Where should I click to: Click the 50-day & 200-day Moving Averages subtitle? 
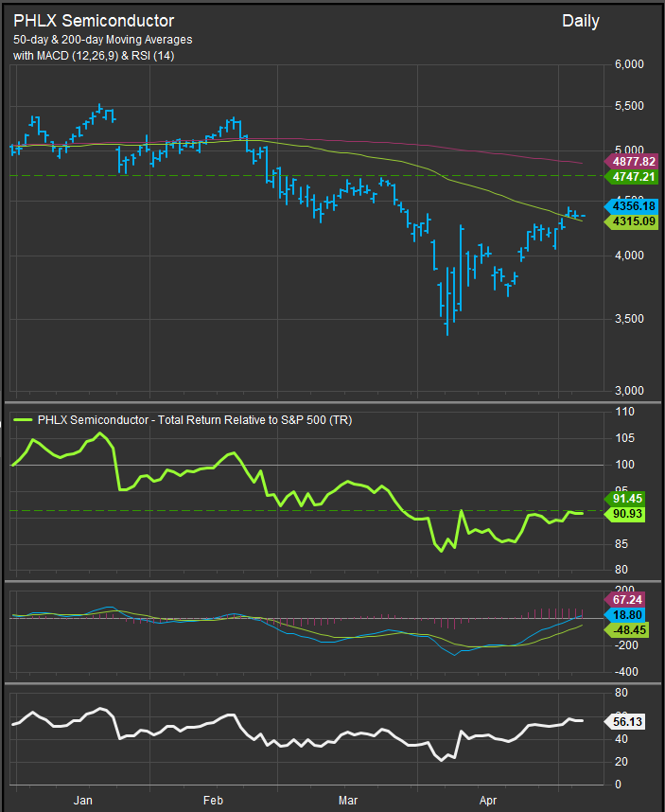pos(102,40)
